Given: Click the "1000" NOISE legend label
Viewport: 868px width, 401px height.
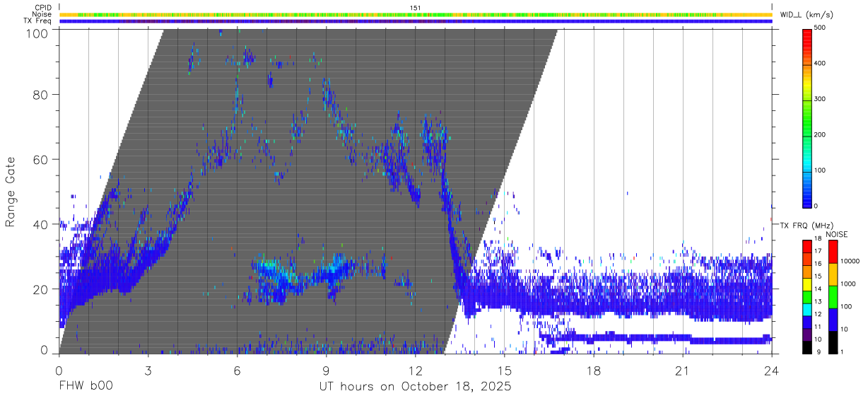Looking at the screenshot, I should pyautogui.click(x=848, y=284).
